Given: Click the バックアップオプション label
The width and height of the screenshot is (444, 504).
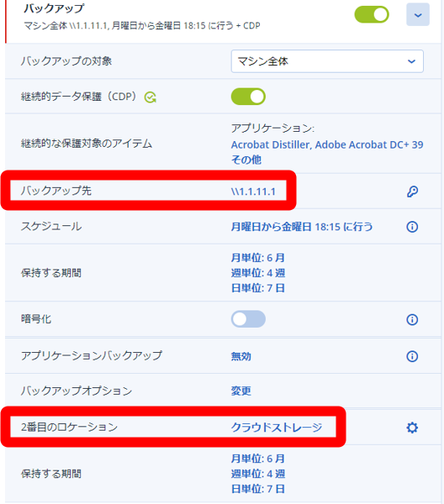Looking at the screenshot, I should [77, 391].
